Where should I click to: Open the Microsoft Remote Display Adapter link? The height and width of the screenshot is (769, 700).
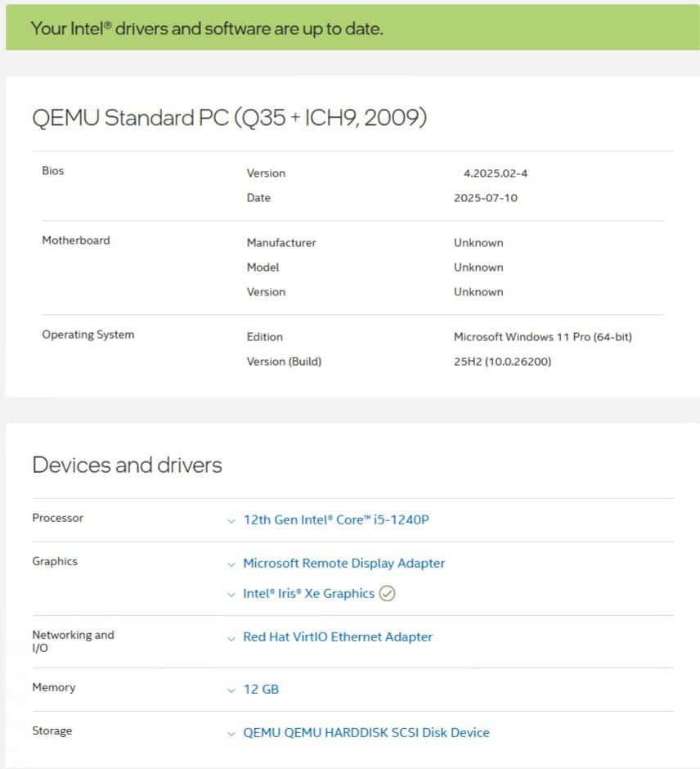click(x=343, y=564)
